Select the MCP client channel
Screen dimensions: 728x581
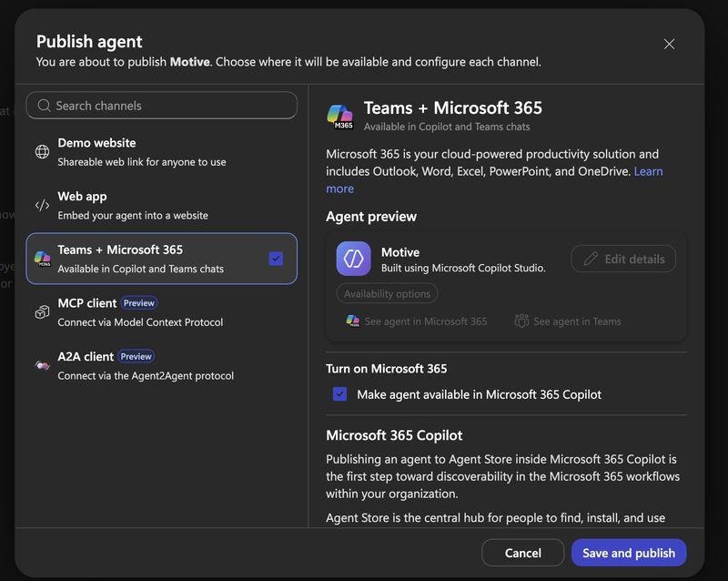point(162,312)
